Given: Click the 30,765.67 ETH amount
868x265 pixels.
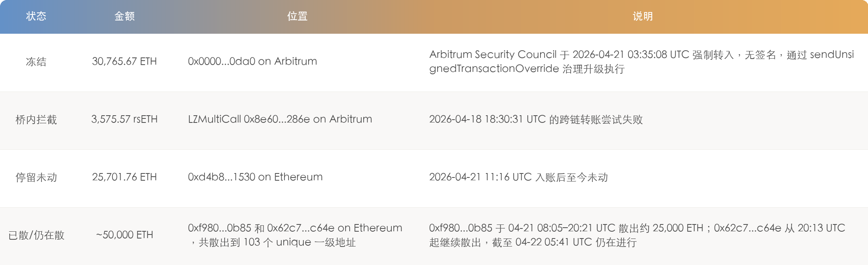Looking at the screenshot, I should click(x=124, y=61).
